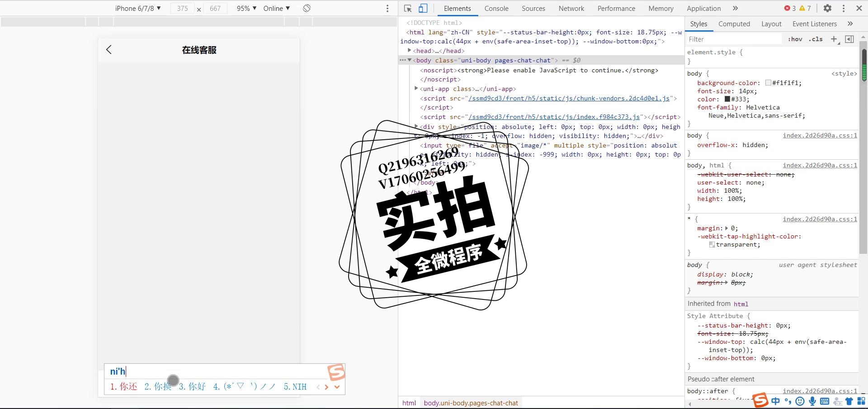The width and height of the screenshot is (868, 409).
Task: Click the Sogou account person icon
Action: click(x=837, y=401)
